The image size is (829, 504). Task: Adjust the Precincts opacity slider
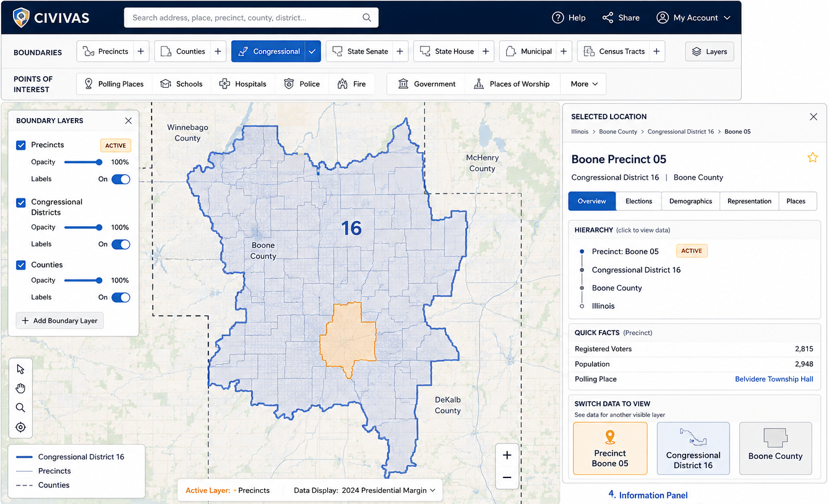83,162
